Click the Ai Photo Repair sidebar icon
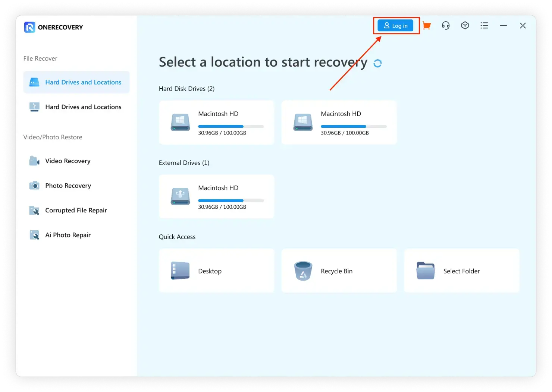Image resolution: width=552 pixels, height=392 pixels. coord(34,235)
